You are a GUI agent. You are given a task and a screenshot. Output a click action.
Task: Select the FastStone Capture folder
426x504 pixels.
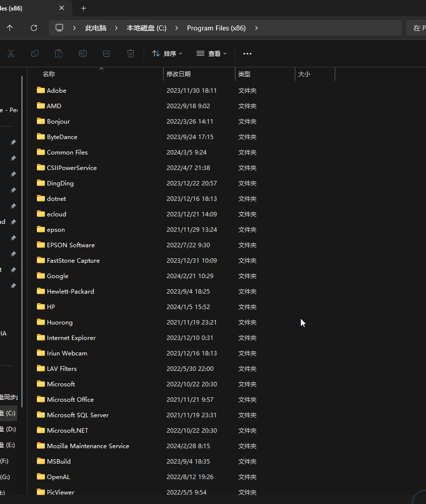coord(73,260)
